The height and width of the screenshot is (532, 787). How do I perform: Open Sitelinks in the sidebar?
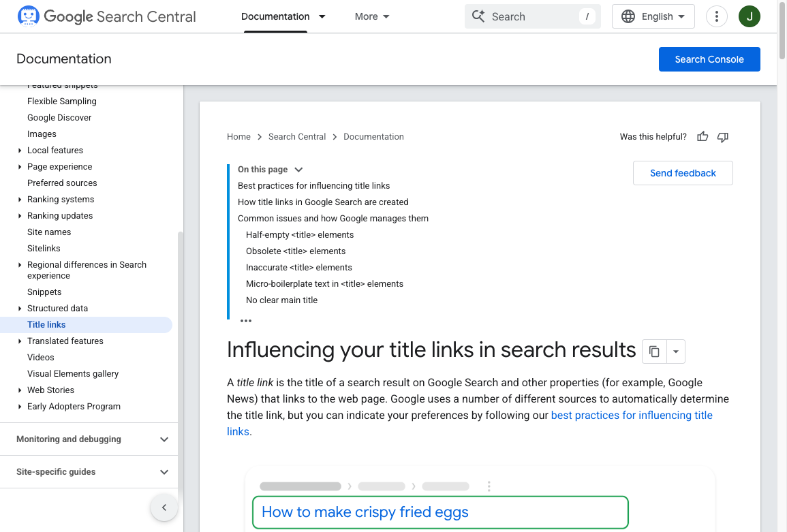pos(44,249)
